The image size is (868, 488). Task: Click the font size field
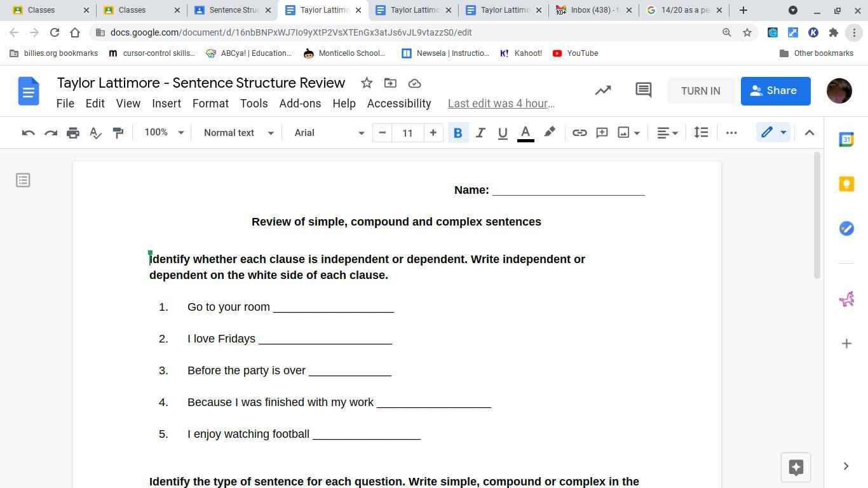pyautogui.click(x=407, y=133)
